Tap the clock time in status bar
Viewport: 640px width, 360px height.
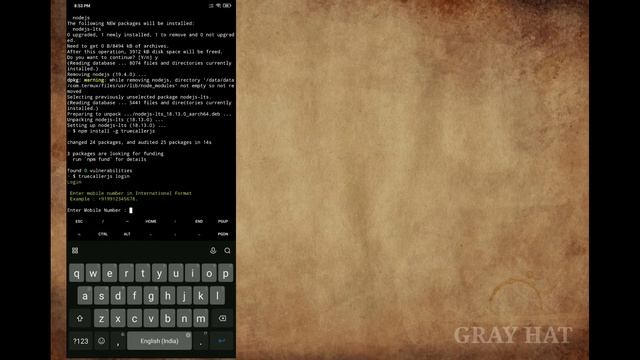tap(82, 6)
